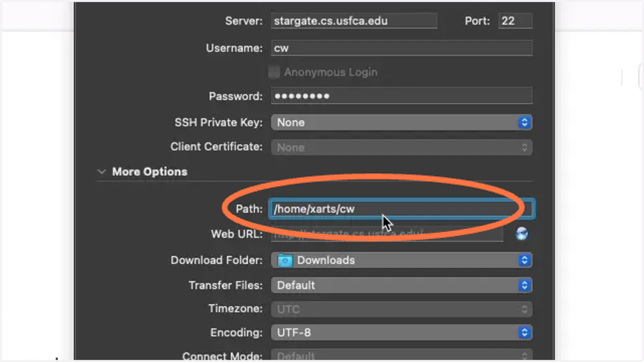644x362 pixels.
Task: Click the Web URL field
Action: [386, 234]
